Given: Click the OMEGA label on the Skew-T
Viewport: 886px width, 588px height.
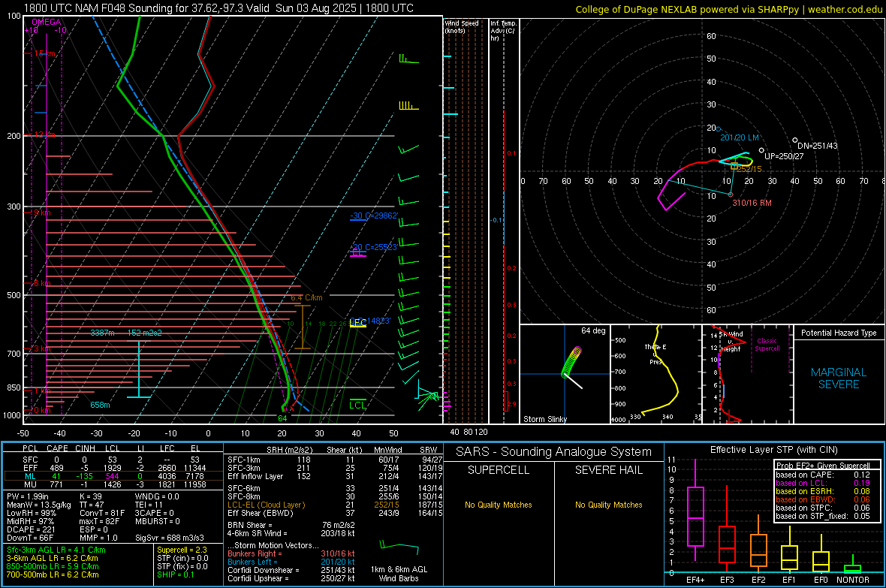Looking at the screenshot, I should coord(47,22).
